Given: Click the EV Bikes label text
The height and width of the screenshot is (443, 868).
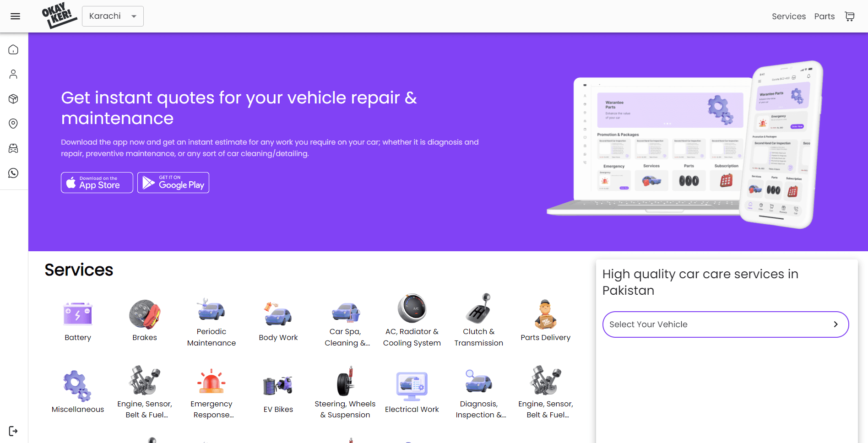Looking at the screenshot, I should coord(278,410).
